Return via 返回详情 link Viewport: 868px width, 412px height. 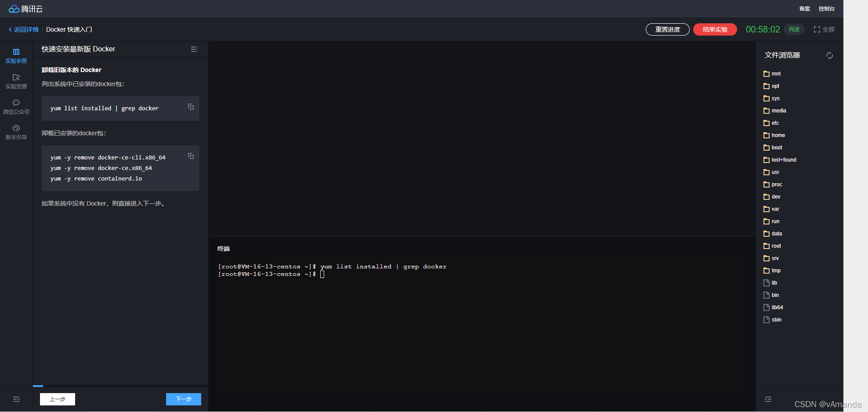pos(24,29)
